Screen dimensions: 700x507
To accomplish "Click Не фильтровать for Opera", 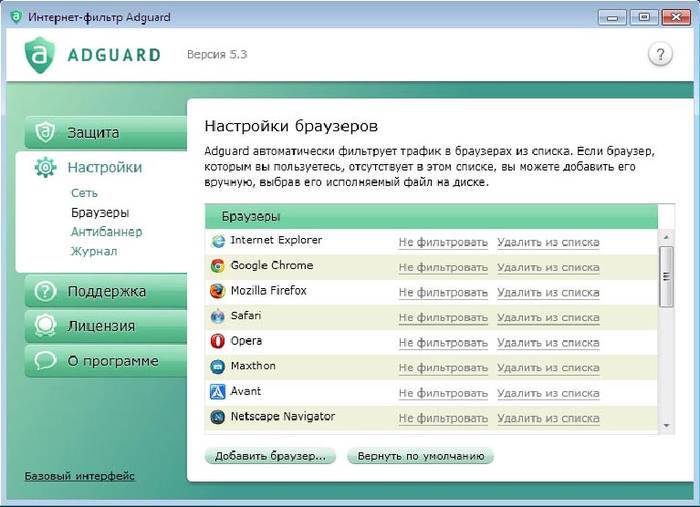I will click(443, 343).
